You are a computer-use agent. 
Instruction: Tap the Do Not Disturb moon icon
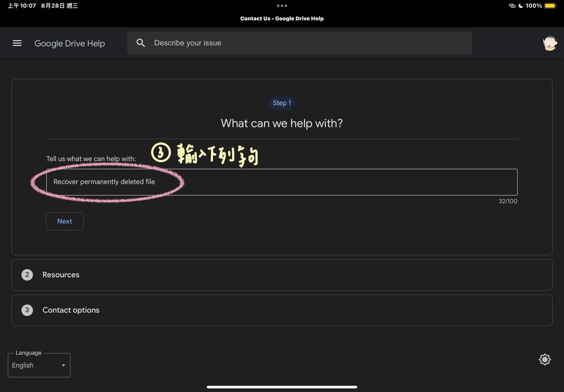coord(520,6)
